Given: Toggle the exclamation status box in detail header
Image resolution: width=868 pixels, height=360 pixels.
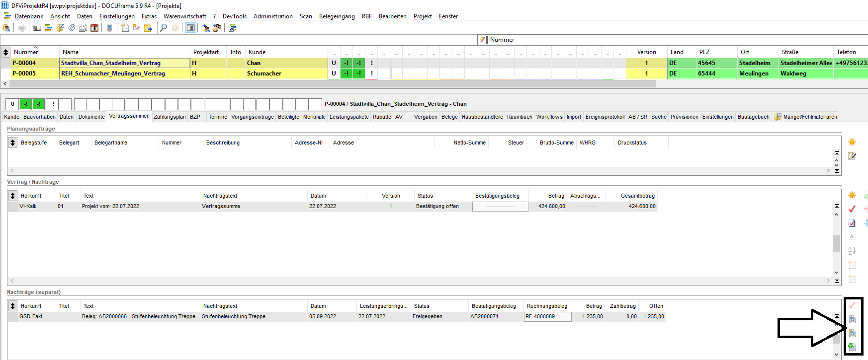Looking at the screenshot, I should (52, 104).
